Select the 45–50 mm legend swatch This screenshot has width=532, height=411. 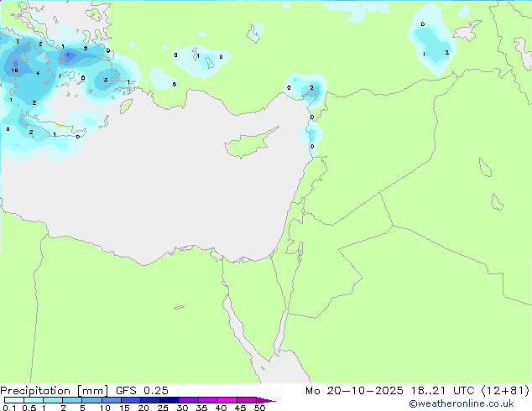[x=247, y=400]
